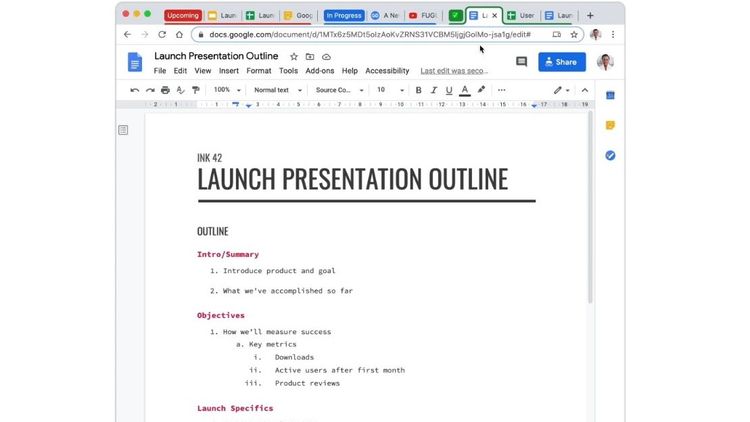Click the blue Share button
750x422 pixels.
pyautogui.click(x=562, y=62)
